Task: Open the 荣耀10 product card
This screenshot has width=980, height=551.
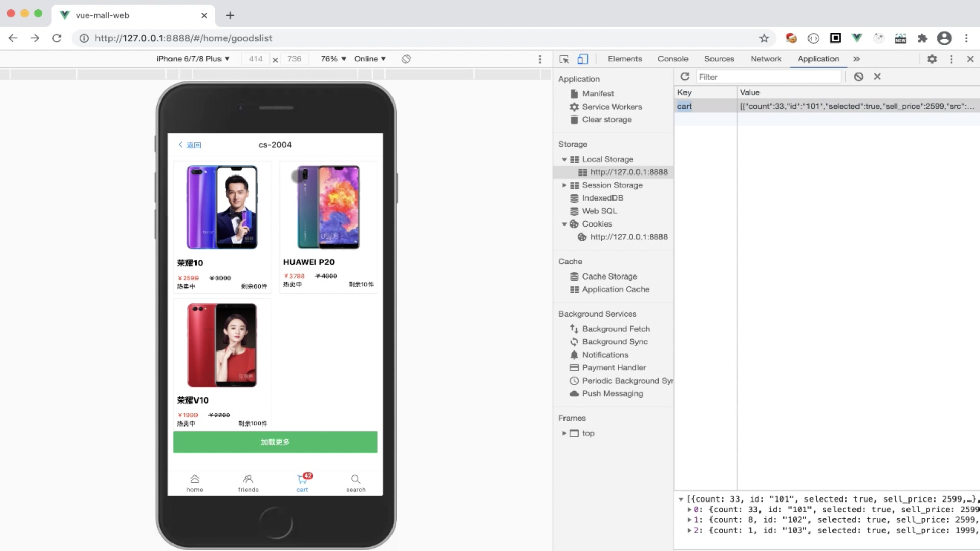Action: click(222, 228)
